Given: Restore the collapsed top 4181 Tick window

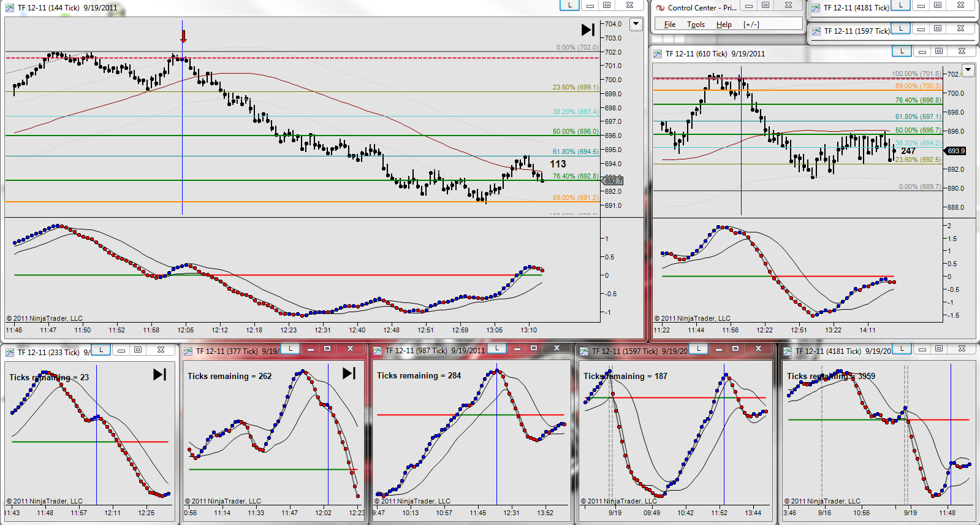Looking at the screenshot, I should (938, 5).
